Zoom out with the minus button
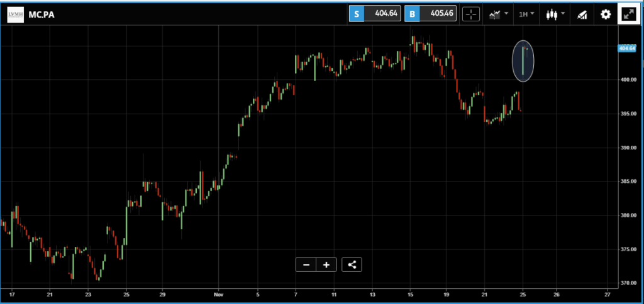This screenshot has width=644, height=304. (306, 264)
